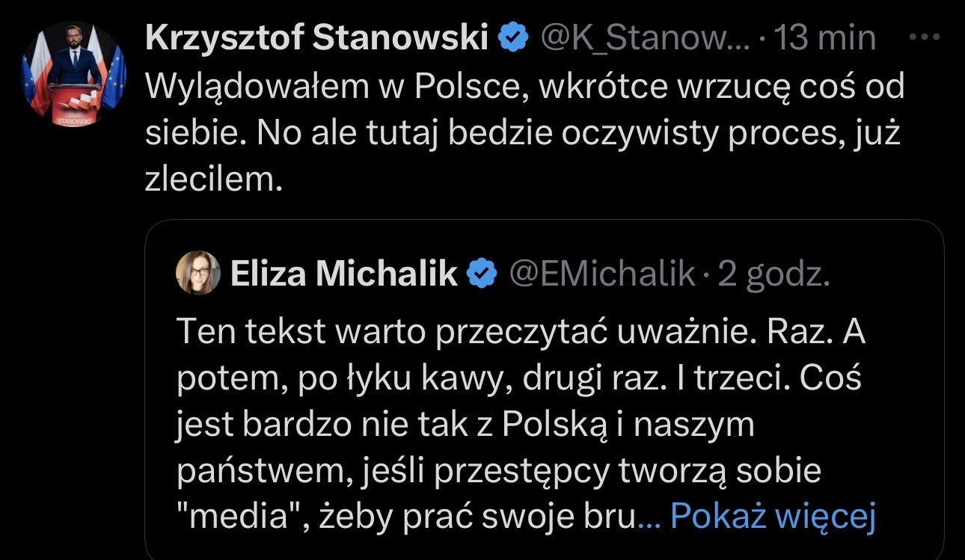The image size is (965, 560).
Task: Open the three-dot more options menu
Action: tap(926, 36)
